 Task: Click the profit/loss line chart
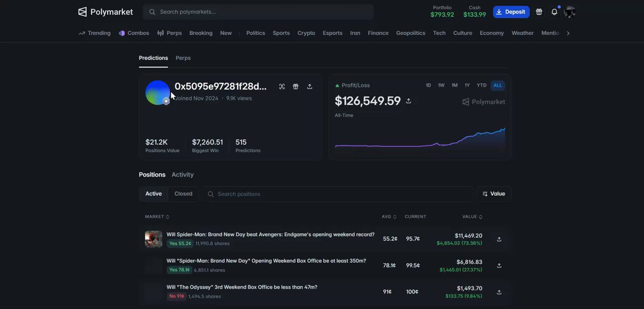[x=420, y=138]
